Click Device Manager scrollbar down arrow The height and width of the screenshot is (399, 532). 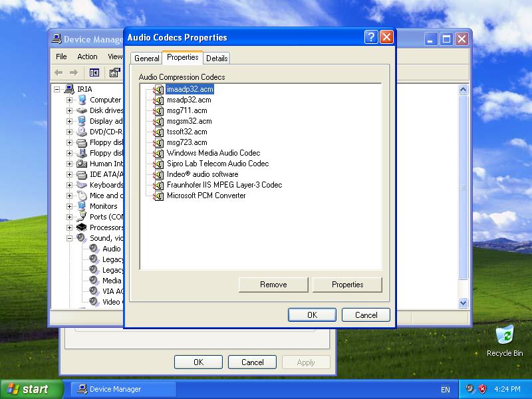pos(463,303)
